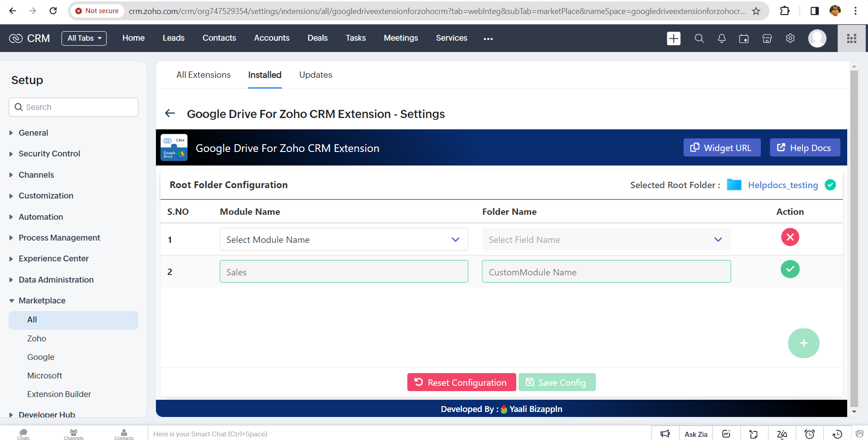Viewport: 868px width, 440px height.
Task: Open the calendar icon in header
Action: [x=744, y=38]
